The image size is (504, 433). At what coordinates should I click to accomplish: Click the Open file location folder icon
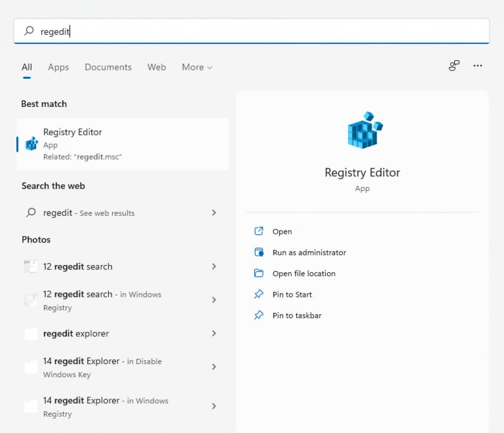259,273
